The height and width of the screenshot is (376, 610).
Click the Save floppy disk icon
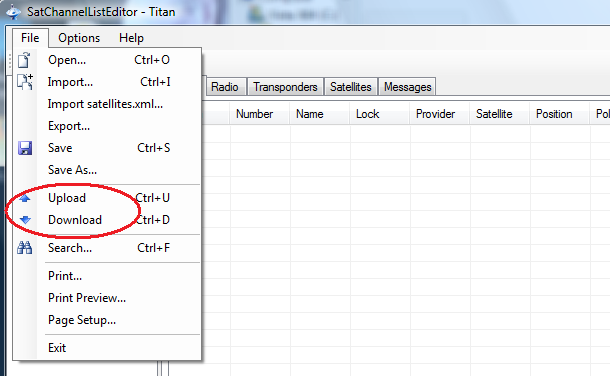[x=25, y=148]
